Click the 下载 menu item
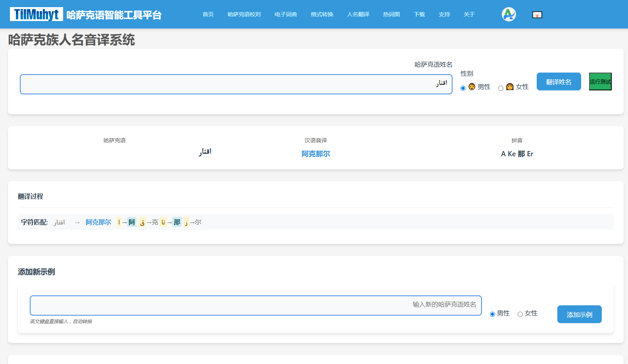Image resolution: width=628 pixels, height=364 pixels. 419,14
